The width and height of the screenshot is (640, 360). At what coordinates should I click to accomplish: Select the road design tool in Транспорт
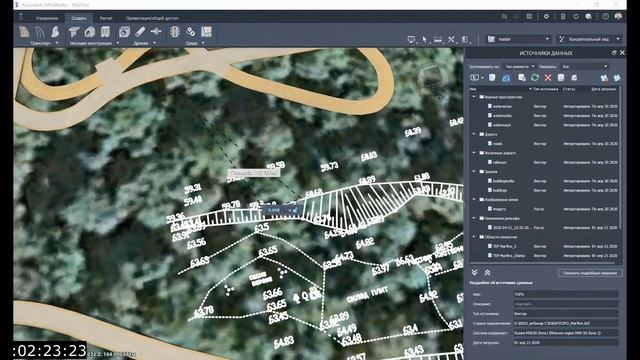pyautogui.click(x=24, y=32)
